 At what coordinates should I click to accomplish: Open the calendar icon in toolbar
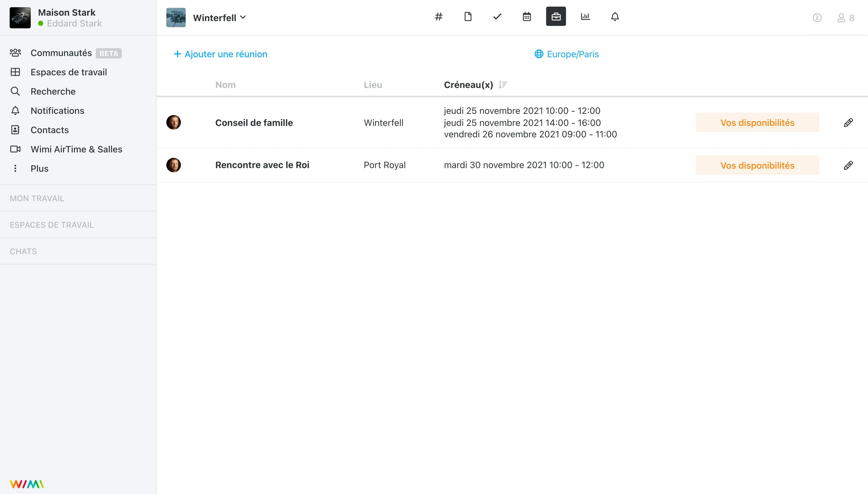(527, 17)
